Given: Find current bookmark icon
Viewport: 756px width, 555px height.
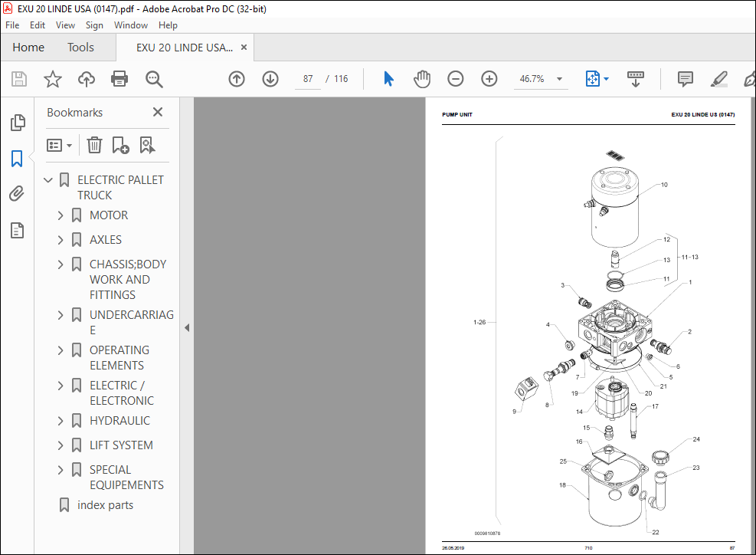Looking at the screenshot, I should point(147,145).
